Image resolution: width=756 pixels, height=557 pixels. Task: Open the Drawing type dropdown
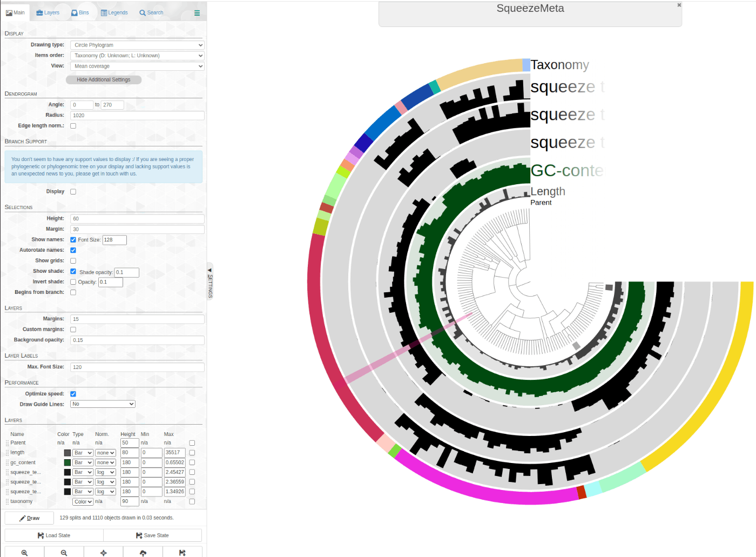(x=137, y=45)
